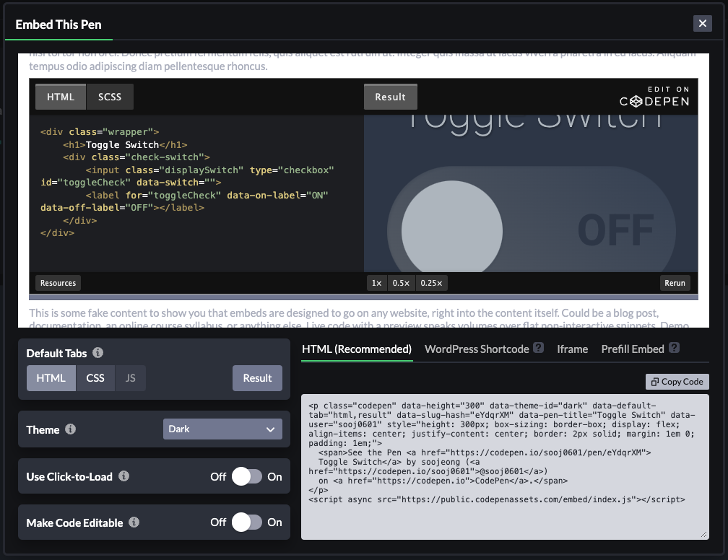Click the div class="wrapper" code line
This screenshot has height=560, width=728.
(100, 132)
